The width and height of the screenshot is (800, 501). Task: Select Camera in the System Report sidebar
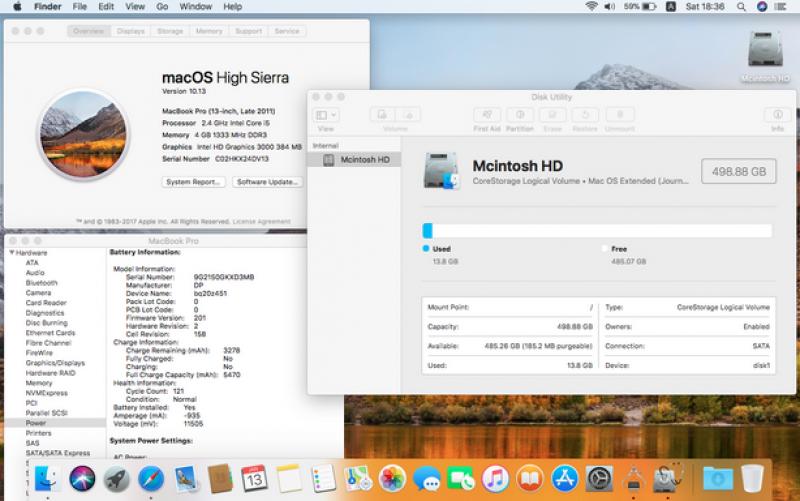click(38, 293)
